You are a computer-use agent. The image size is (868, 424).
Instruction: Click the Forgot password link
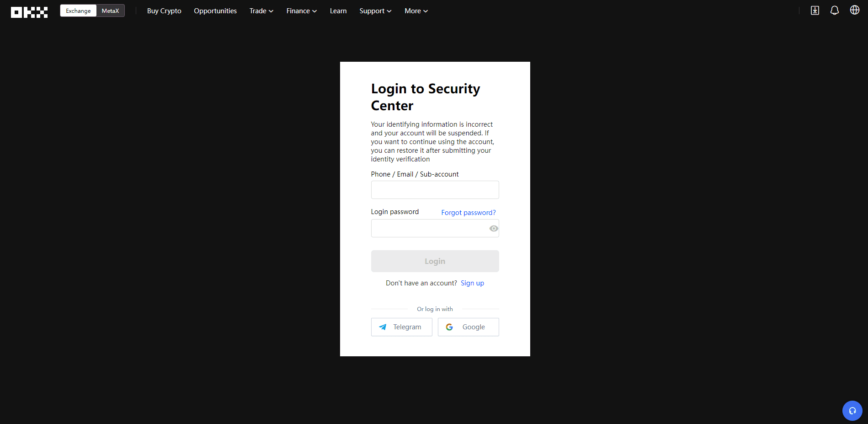tap(468, 213)
